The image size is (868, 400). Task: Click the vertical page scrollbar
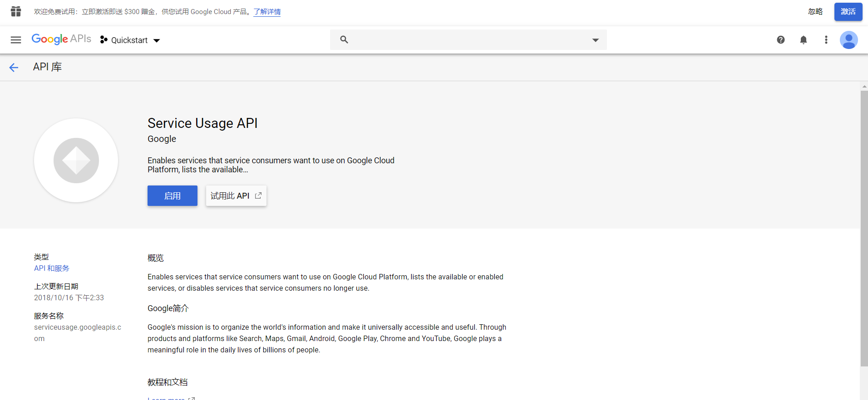point(864,227)
